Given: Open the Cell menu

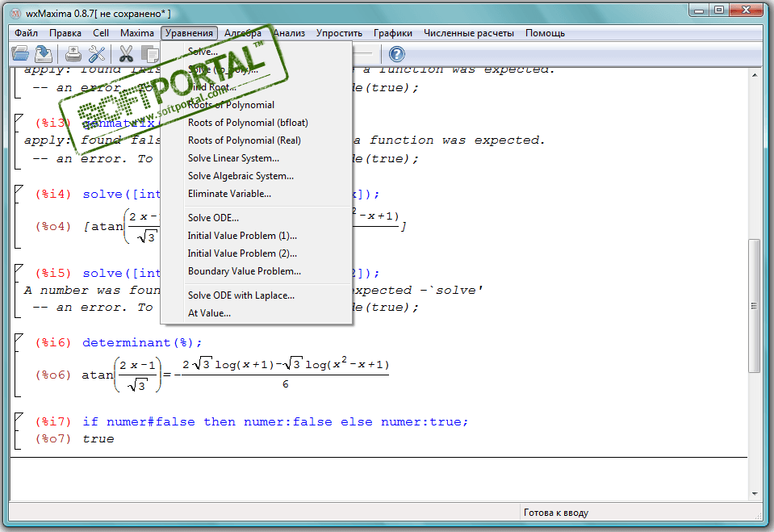Looking at the screenshot, I should pyautogui.click(x=101, y=33).
